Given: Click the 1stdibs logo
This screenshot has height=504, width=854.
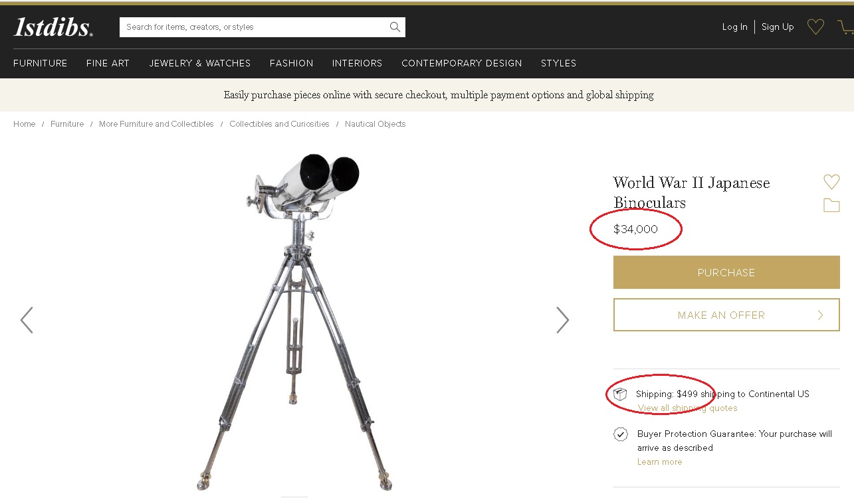Looking at the screenshot, I should pos(53,27).
